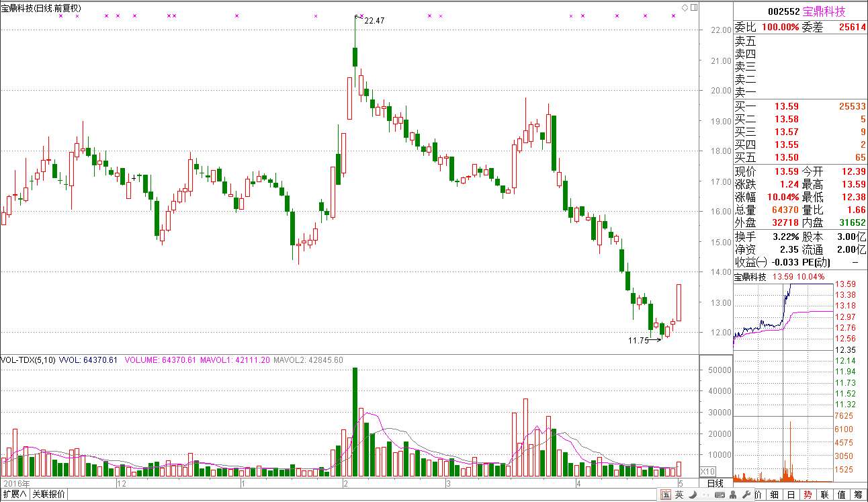The image size is (868, 502).
Task: Click the 2016年 timeline label
Action: click(x=16, y=483)
